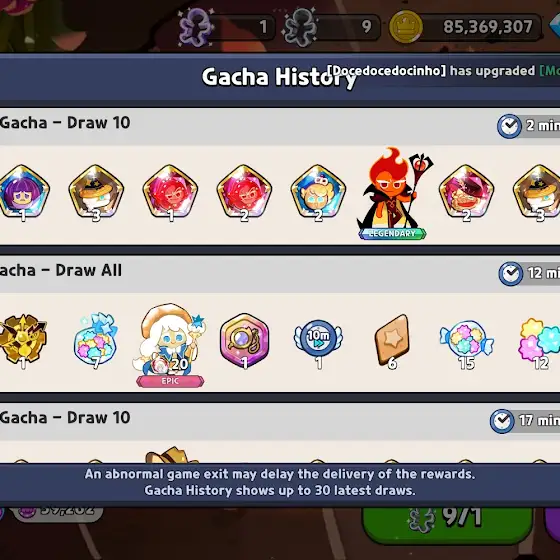This screenshot has width=560, height=560.
Task: Click the coin balance 85,369,307
Action: click(488, 27)
